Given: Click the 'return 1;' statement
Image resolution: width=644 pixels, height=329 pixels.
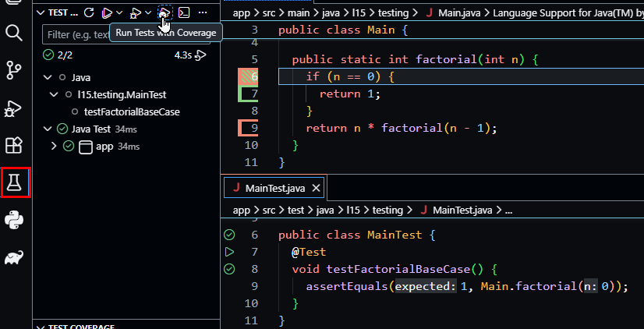Looking at the screenshot, I should [x=350, y=94].
